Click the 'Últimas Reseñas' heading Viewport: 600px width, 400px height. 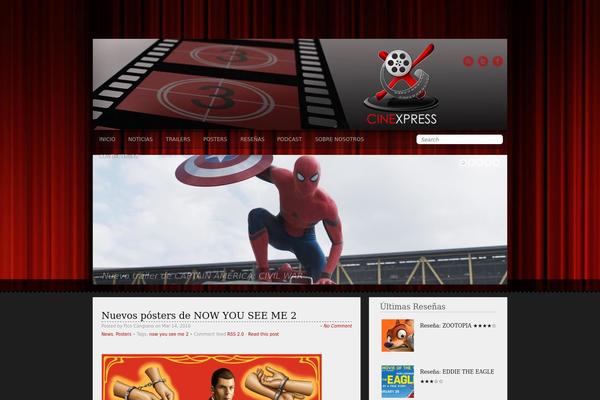click(x=412, y=307)
